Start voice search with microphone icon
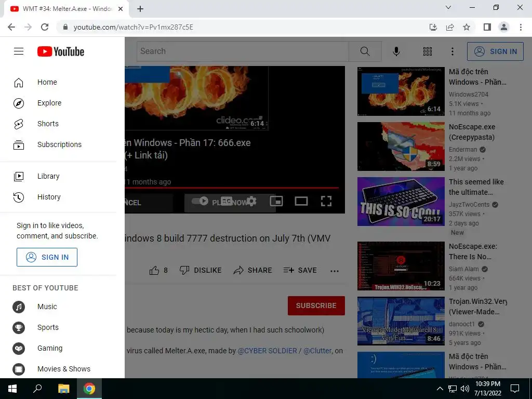Viewport: 532px width, 399px height. coord(396,51)
